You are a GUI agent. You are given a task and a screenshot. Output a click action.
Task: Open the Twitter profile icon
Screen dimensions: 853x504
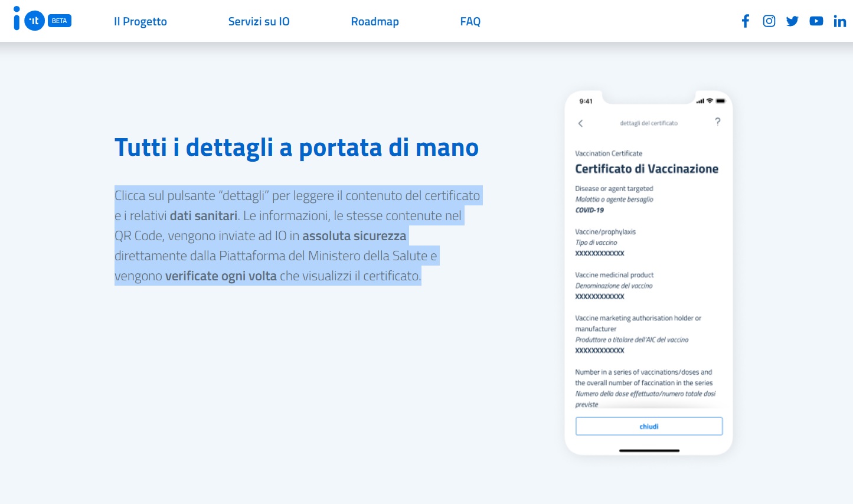click(792, 21)
